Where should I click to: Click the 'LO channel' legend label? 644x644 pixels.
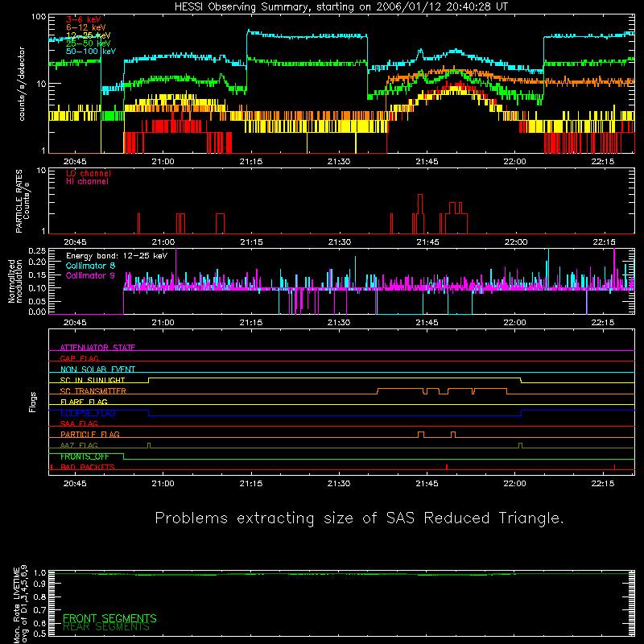pos(89,173)
